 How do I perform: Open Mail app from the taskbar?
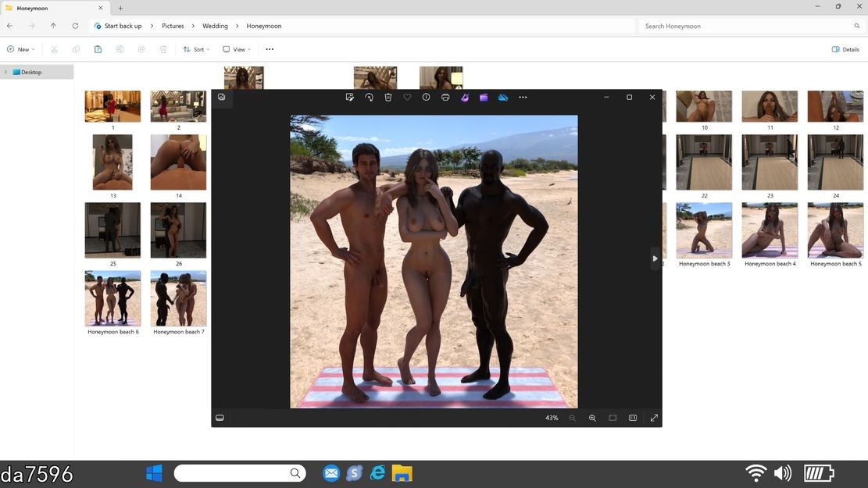point(331,474)
